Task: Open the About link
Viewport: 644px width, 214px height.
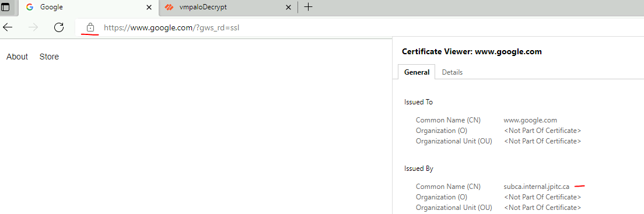Action: tap(17, 57)
